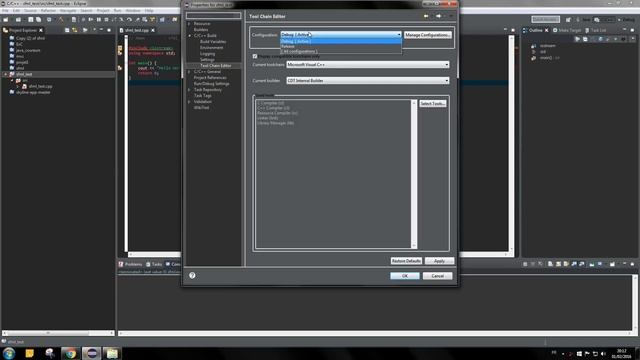Select the java_coursium project in explorer
Image resolution: width=640 pixels, height=360 pixels.
click(x=28, y=50)
